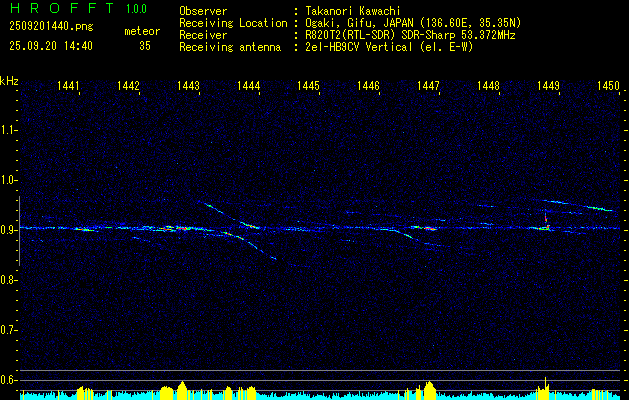This screenshot has height=400, width=629.
Task: Click the 1.0 kHz axis label
Action: pos(8,180)
